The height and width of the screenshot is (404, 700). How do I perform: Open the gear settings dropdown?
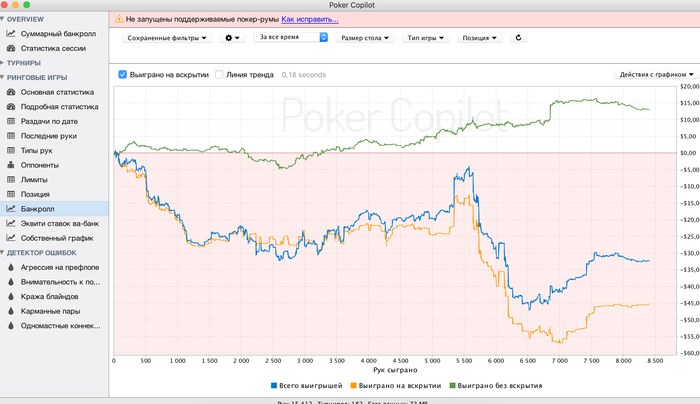[232, 38]
